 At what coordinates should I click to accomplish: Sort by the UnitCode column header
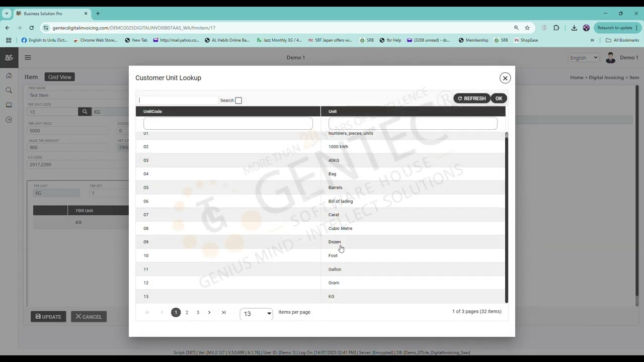(x=228, y=111)
